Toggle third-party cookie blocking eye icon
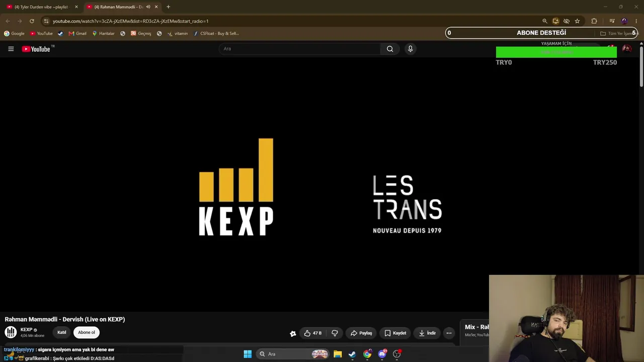The height and width of the screenshot is (362, 644). coord(566,21)
